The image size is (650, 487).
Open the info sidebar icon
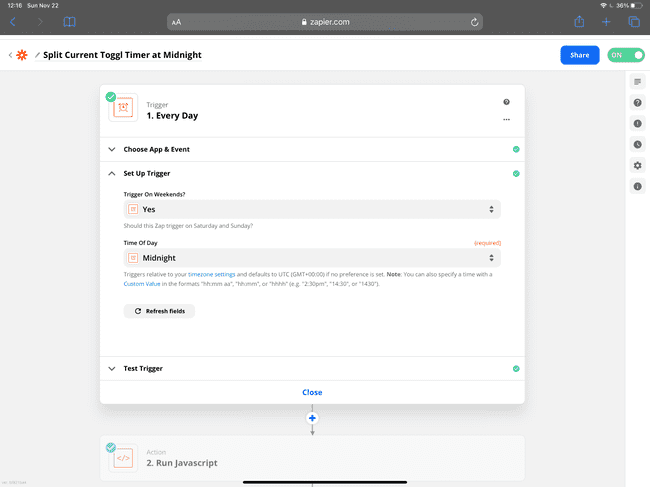(638, 187)
